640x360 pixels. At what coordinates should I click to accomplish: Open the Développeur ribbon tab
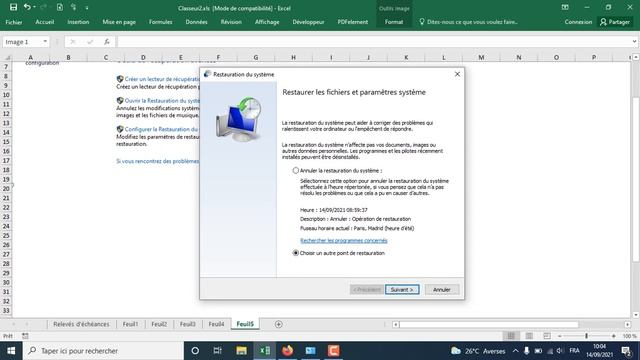click(x=308, y=22)
